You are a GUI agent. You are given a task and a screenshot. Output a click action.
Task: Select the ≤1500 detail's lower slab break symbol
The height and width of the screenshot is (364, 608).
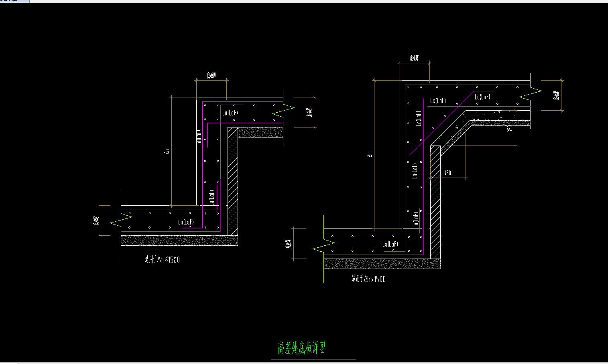pos(122,220)
